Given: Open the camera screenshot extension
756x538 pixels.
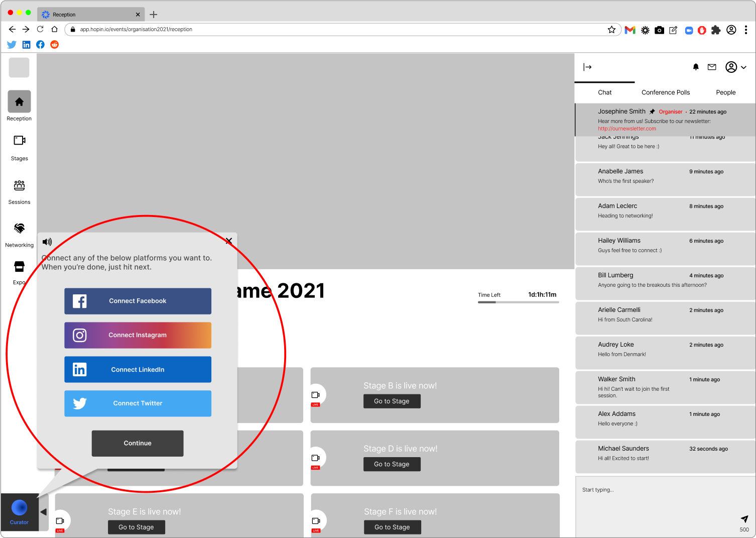Looking at the screenshot, I should tap(660, 30).
